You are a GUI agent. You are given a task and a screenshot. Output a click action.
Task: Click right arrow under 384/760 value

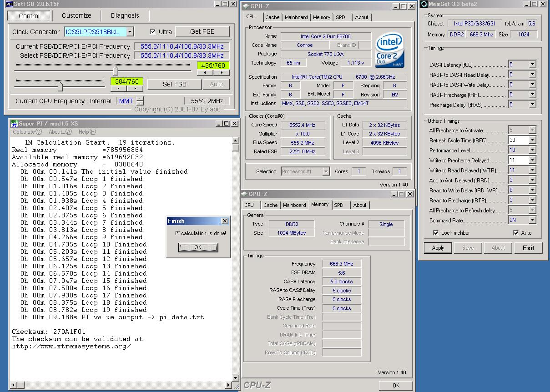point(134,89)
